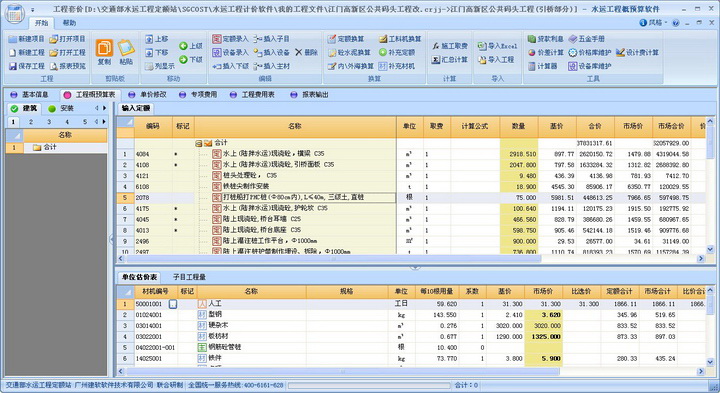Select 合计 folder in left tree
Screen dimensions: 720x393
pos(45,147)
